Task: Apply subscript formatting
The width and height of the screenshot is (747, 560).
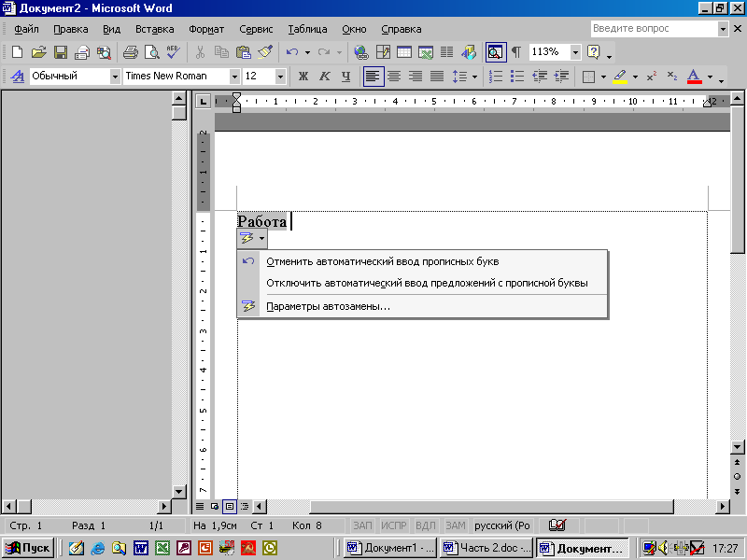Action: (x=672, y=77)
